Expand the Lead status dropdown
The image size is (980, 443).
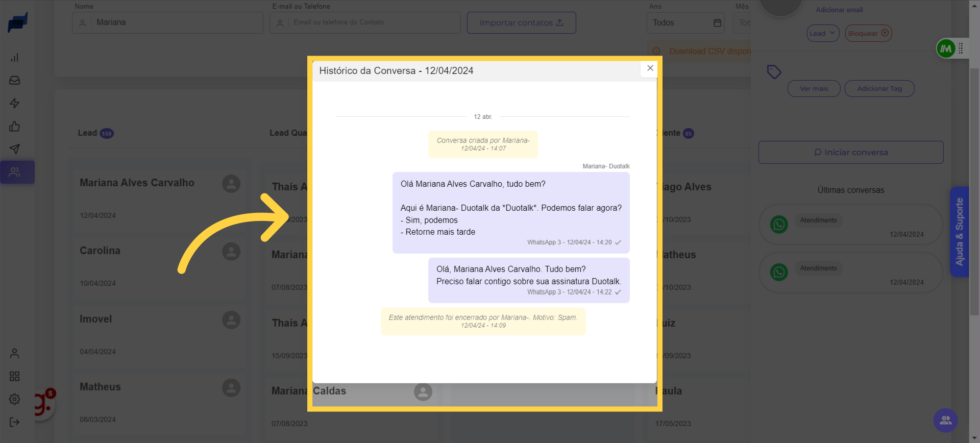click(x=822, y=34)
